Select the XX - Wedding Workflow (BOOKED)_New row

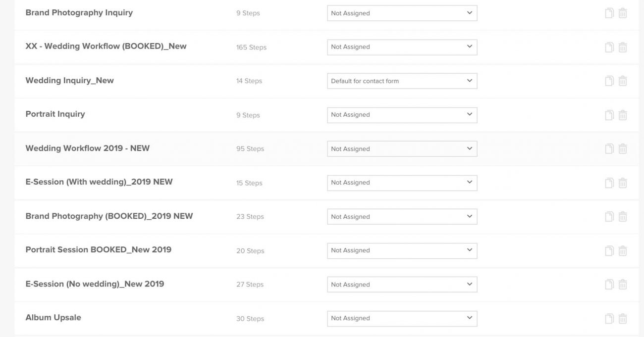coord(106,46)
